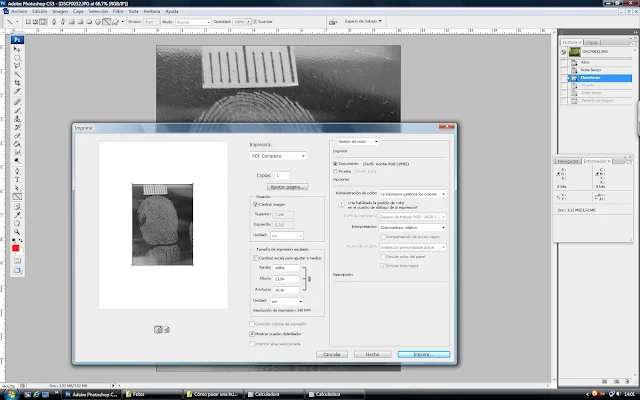Select the Paint Bucket tool
Viewport: 640px width, 400px height.
[x=17, y=144]
